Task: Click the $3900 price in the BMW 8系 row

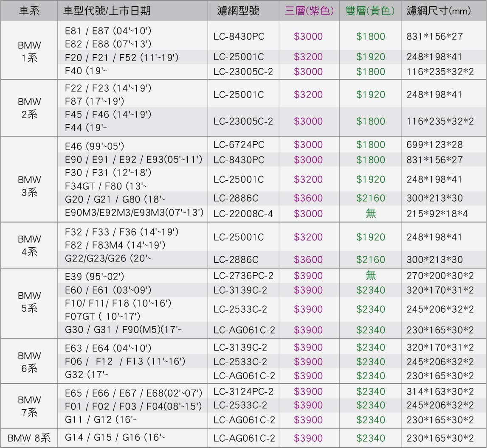Action: [308, 438]
